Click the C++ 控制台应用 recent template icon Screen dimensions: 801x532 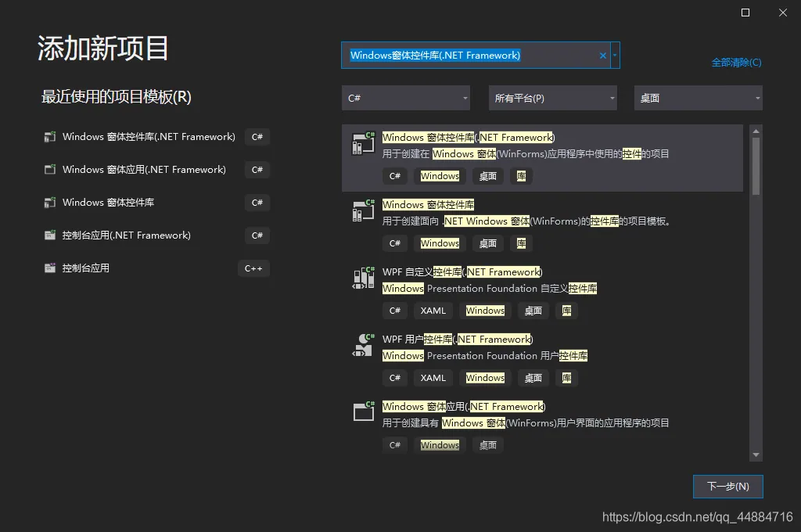(x=50, y=268)
